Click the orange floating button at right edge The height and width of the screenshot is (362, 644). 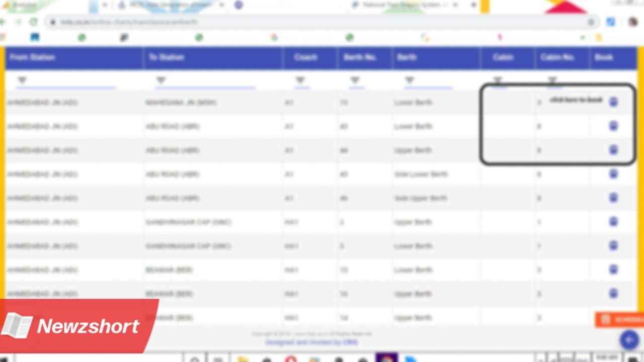click(x=620, y=320)
